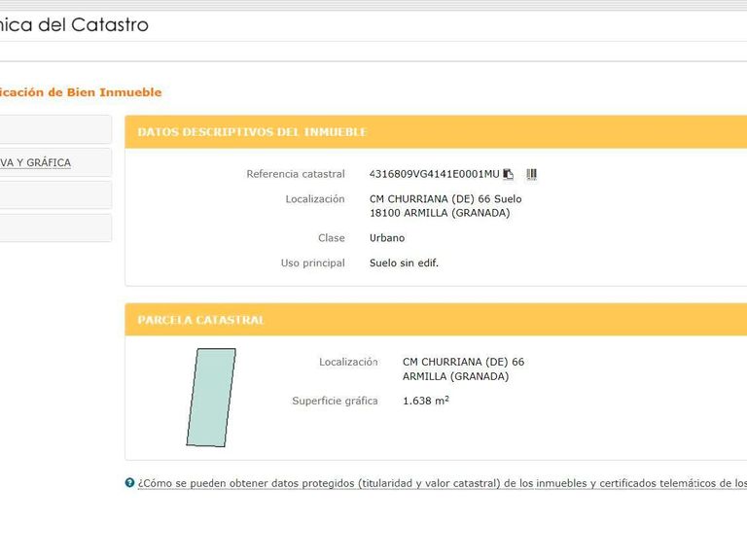Click the 'DATOS DESCRIPTIVOS DEL INMUEBLE' panel header
The width and height of the screenshot is (747, 560).
[x=252, y=132]
